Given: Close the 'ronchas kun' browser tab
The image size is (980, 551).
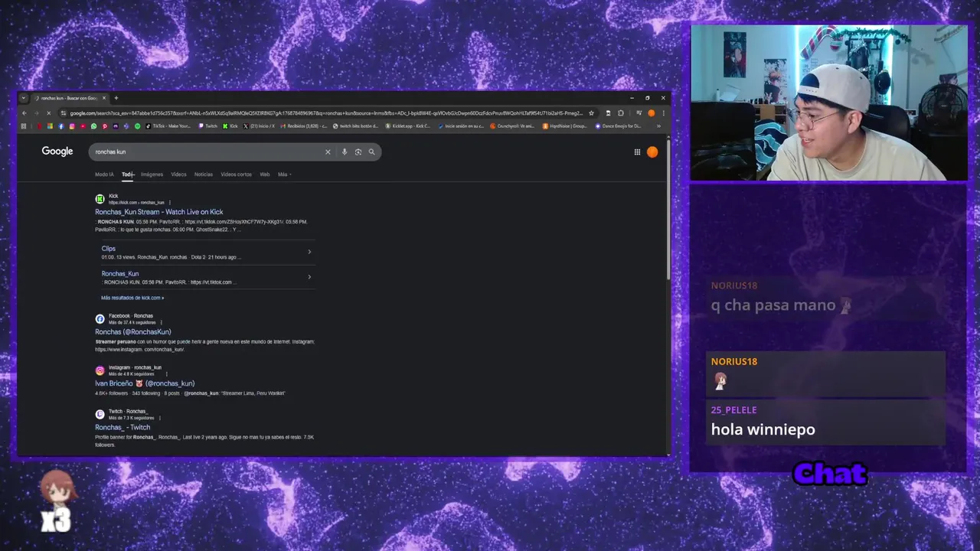Looking at the screenshot, I should (105, 98).
